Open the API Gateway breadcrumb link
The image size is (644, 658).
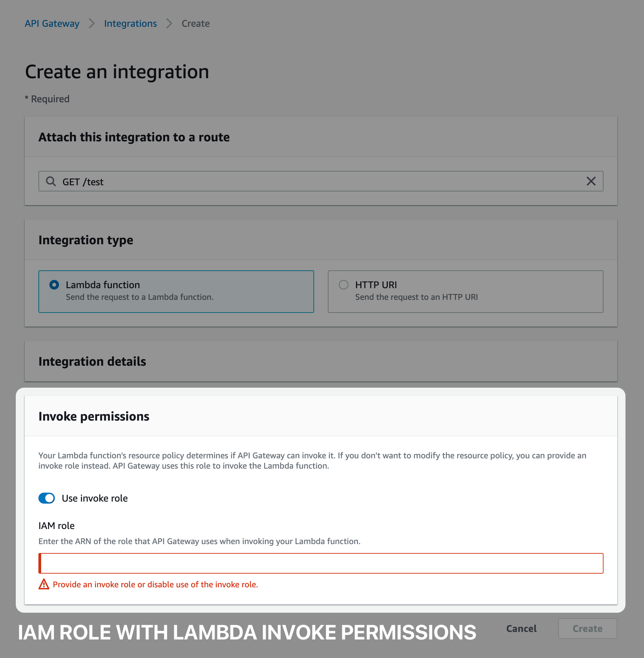tap(52, 23)
